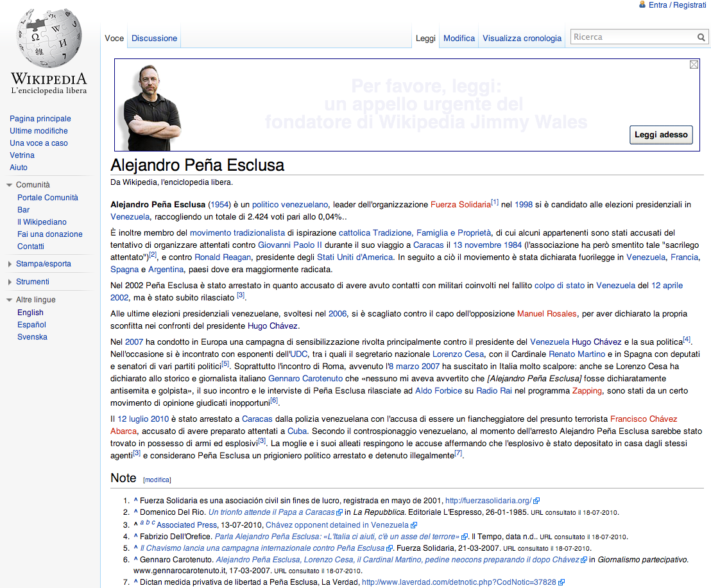Open Ultime modifiche in sidebar
Image resolution: width=711 pixels, height=588 pixels.
coord(39,131)
